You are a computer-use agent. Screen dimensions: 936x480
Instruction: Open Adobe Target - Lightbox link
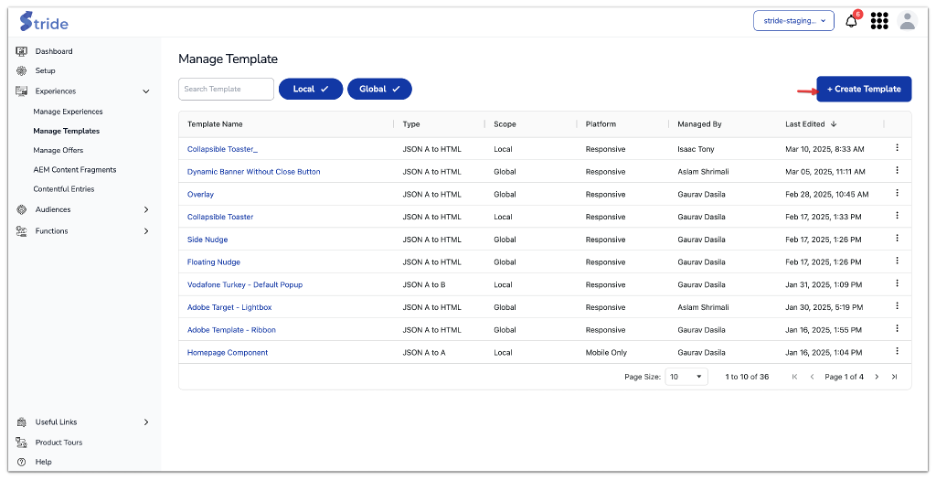(229, 307)
